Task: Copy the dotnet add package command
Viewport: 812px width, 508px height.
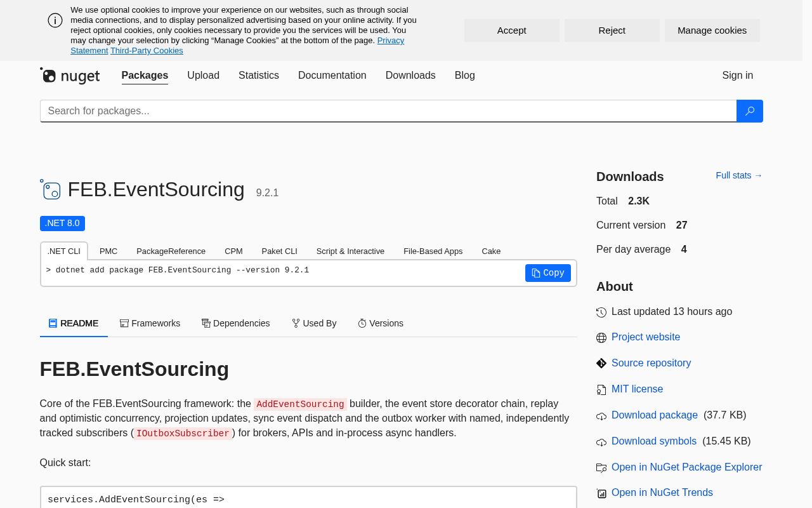Action: click(548, 273)
